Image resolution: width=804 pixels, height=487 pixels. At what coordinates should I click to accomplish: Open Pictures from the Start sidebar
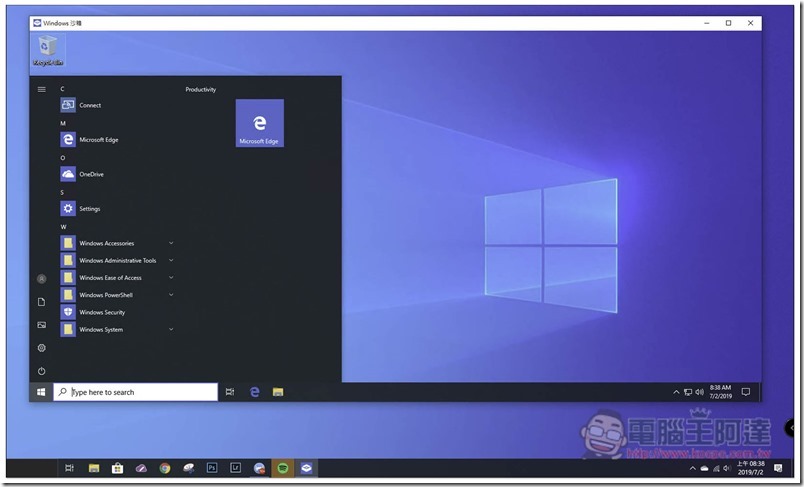42,325
